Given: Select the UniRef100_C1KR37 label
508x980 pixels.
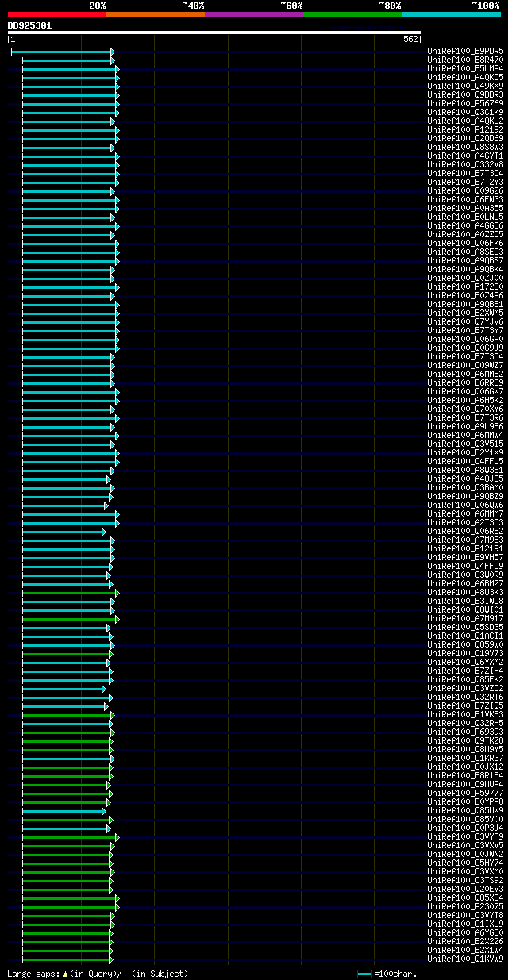Looking at the screenshot, I should pos(465,758).
